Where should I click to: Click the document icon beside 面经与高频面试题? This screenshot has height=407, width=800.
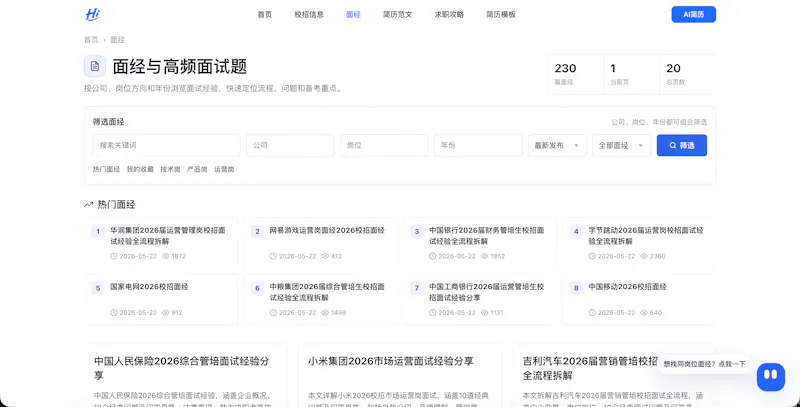[95, 66]
